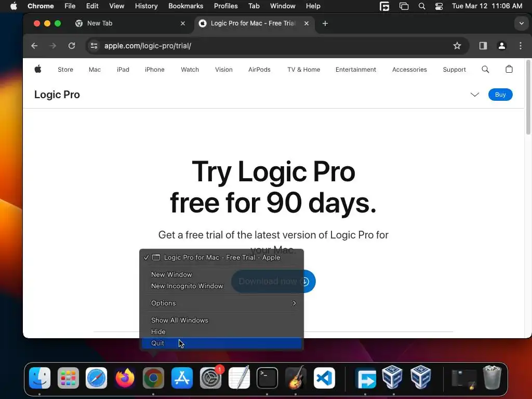The image size is (532, 399).
Task: Open Finder from the Dock
Action: (39, 378)
